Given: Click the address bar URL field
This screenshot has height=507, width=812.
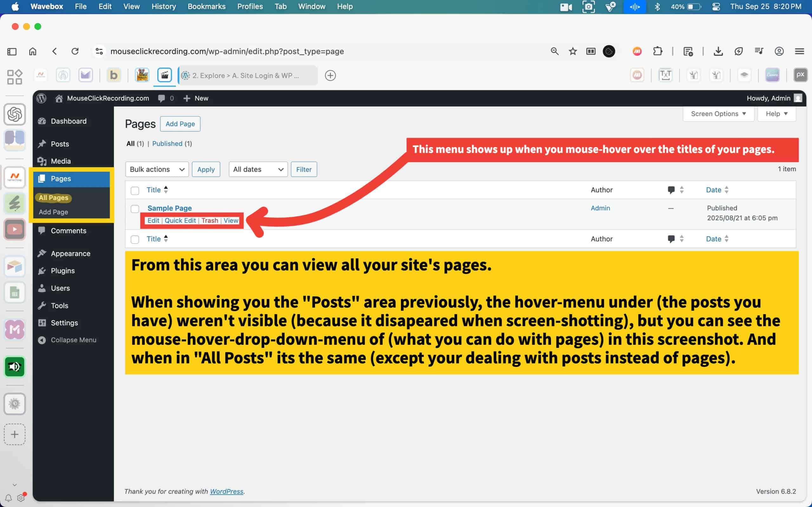Looking at the screenshot, I should click(227, 51).
